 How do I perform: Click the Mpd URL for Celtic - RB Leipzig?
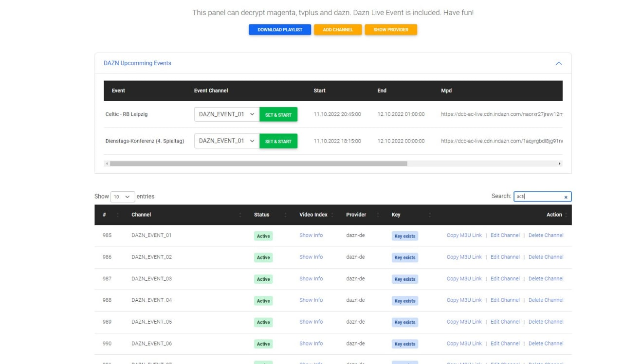pos(502,114)
